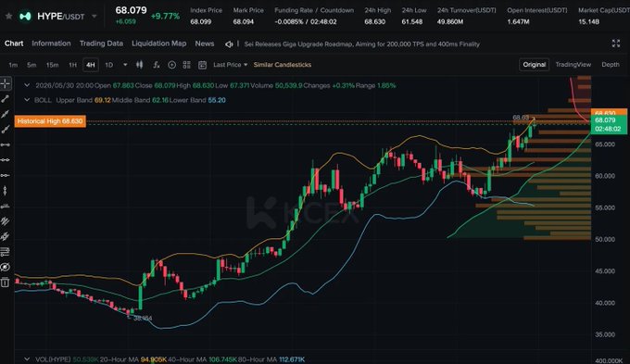Click the 38.464 low marker on chart
Image resolution: width=630 pixels, height=364 pixels.
coord(143,319)
